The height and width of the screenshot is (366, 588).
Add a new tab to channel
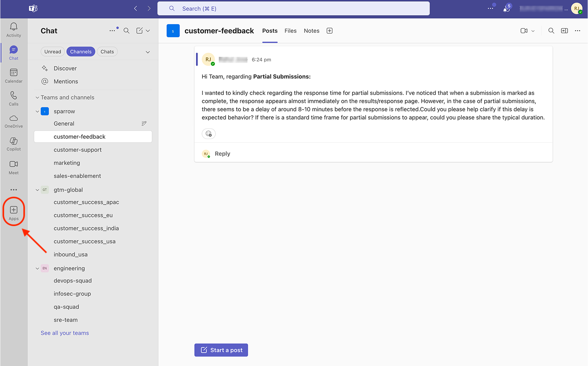(330, 31)
